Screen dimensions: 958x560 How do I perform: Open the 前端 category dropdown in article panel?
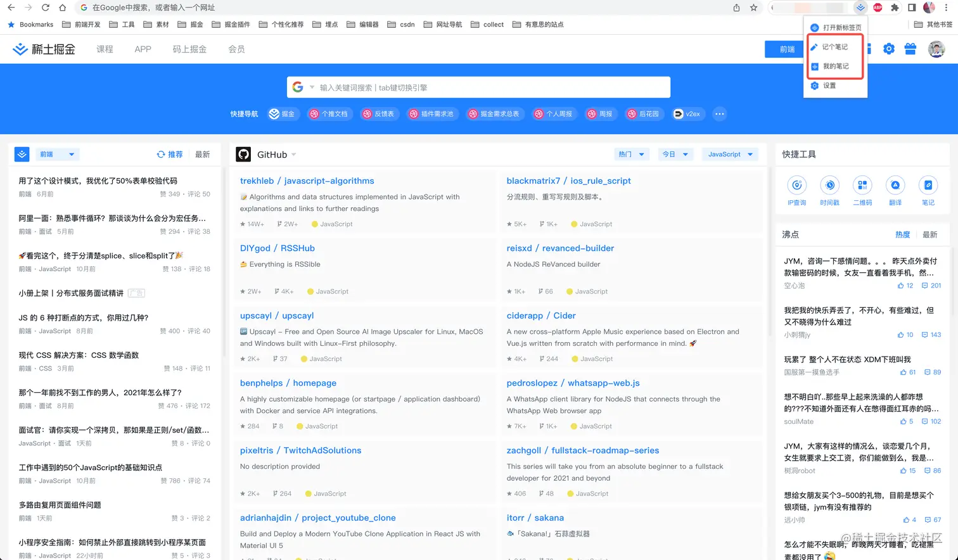coord(57,154)
